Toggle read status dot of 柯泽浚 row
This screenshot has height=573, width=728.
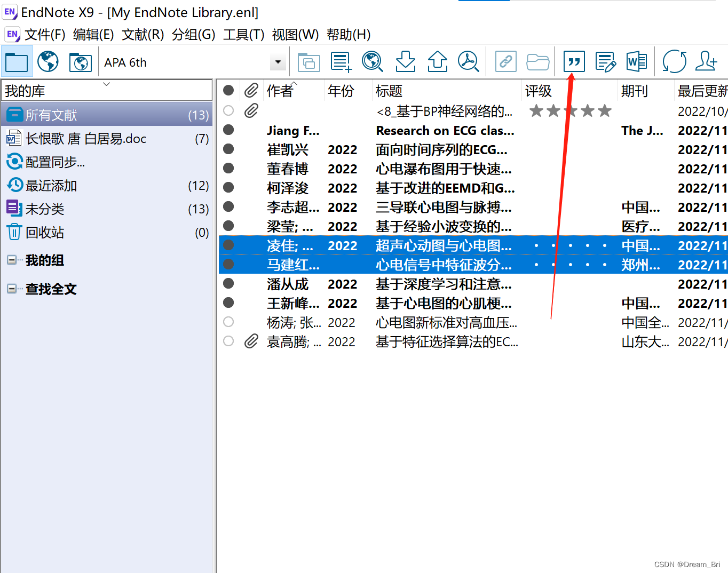click(228, 187)
